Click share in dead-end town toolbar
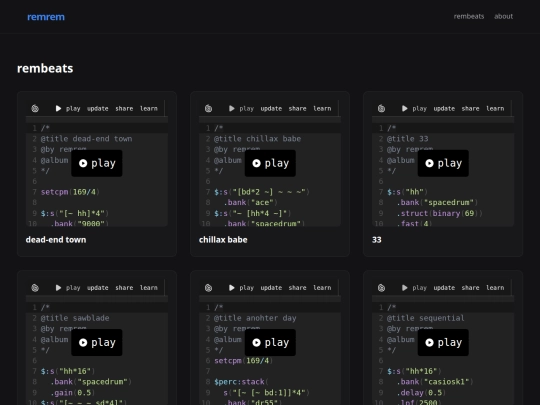The height and width of the screenshot is (405, 540). point(124,108)
